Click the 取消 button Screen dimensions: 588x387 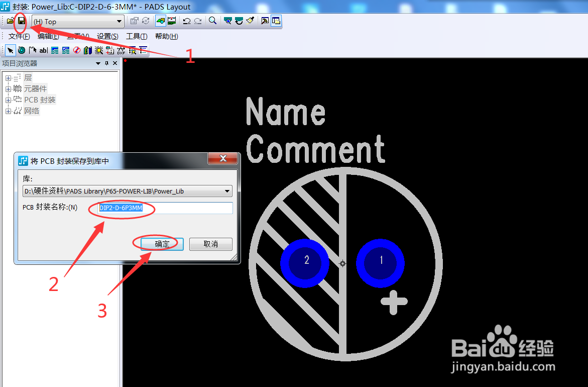211,244
